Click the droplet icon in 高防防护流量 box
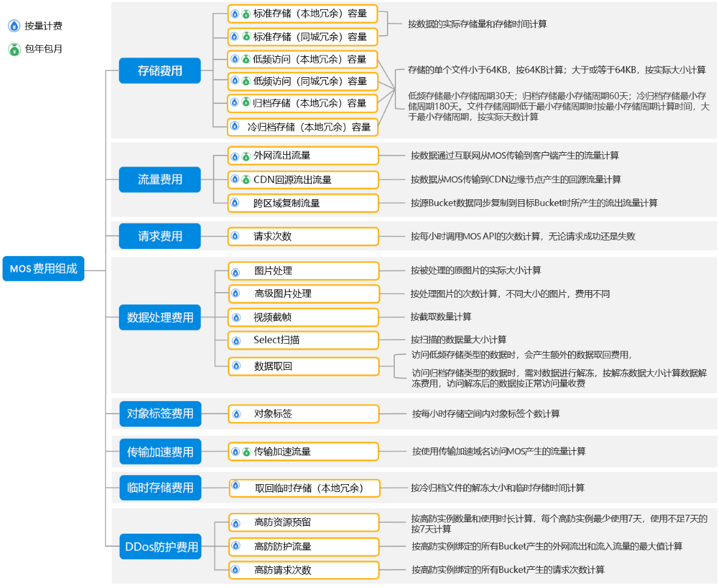719x588 pixels. pos(236,546)
